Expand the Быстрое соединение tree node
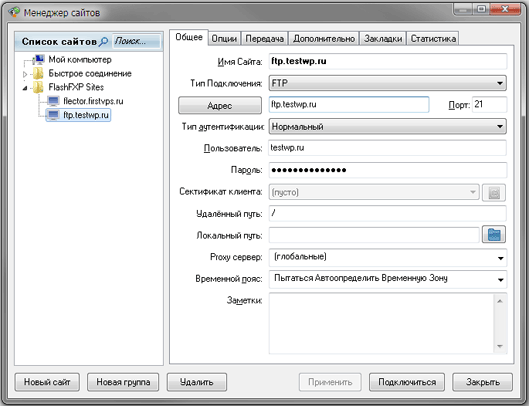This screenshot has width=529, height=406. coord(25,74)
